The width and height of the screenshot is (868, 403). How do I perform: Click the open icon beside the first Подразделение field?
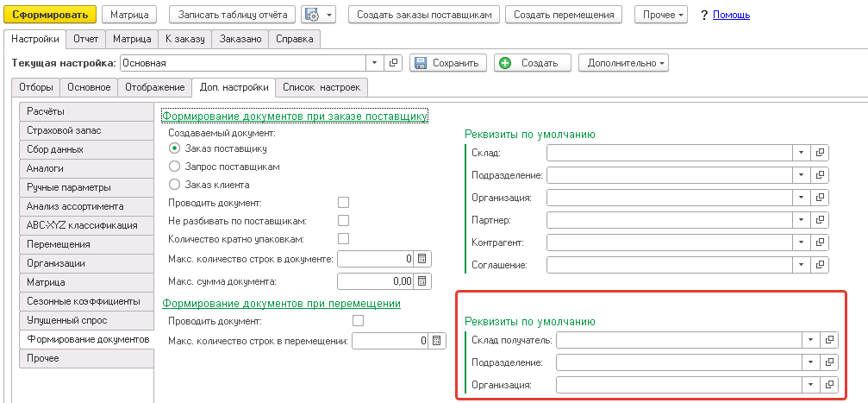pyautogui.click(x=820, y=174)
